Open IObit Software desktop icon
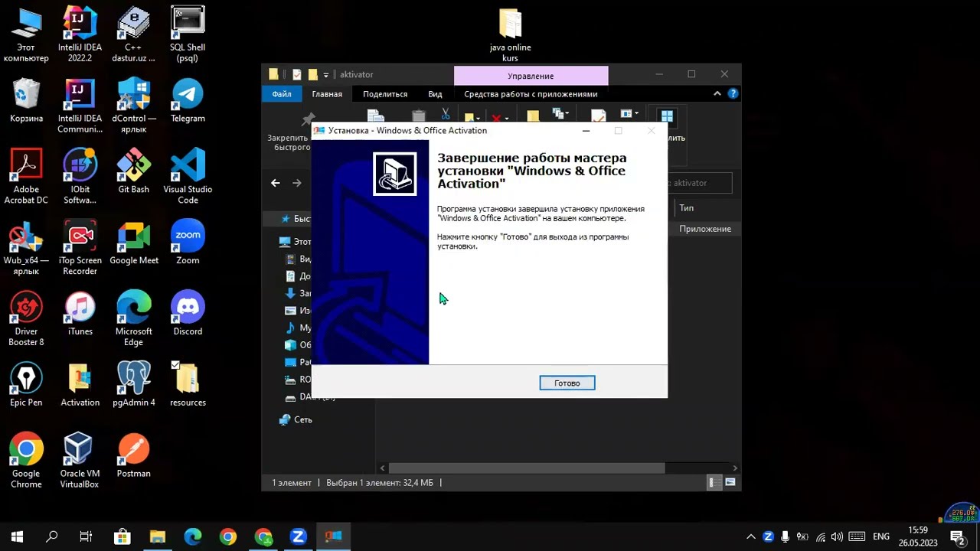Image resolution: width=980 pixels, height=551 pixels. point(80,178)
